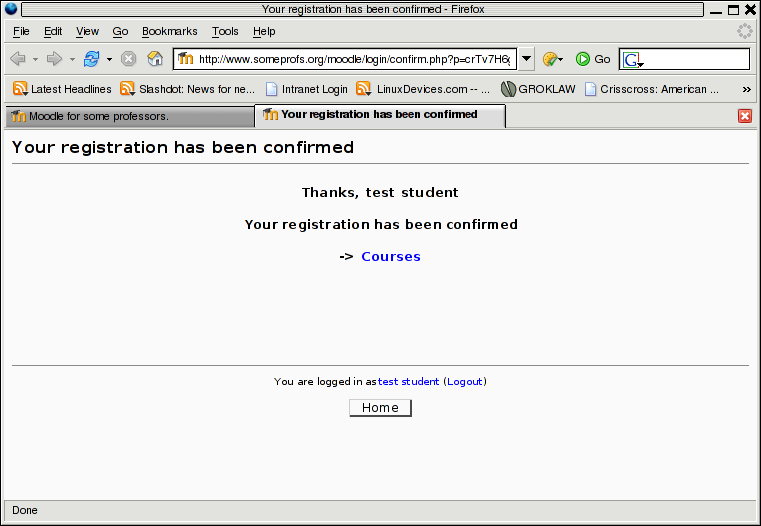Screen dimensions: 761x526
Task: Open the Crisscross: American bookmark
Action: [x=652, y=89]
